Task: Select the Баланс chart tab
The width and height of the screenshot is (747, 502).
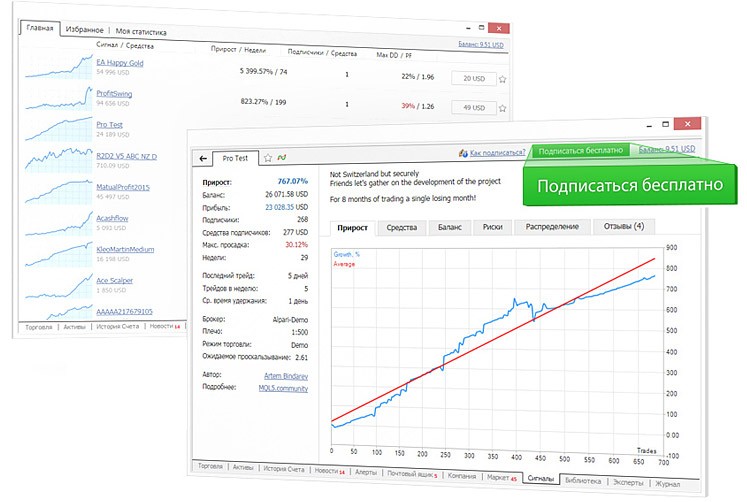Action: click(450, 227)
